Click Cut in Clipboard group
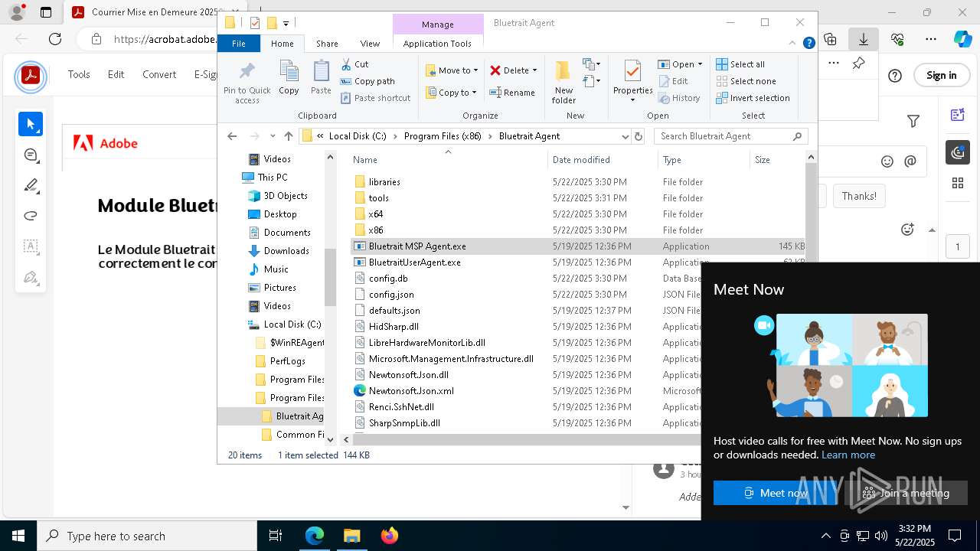This screenshot has width=980, height=551. coord(354,64)
